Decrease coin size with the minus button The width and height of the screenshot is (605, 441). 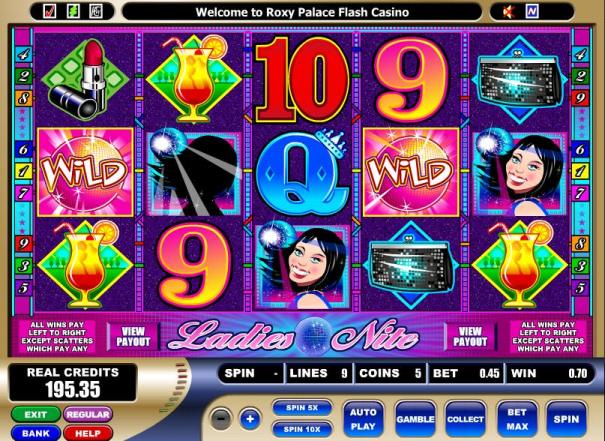(x=221, y=419)
